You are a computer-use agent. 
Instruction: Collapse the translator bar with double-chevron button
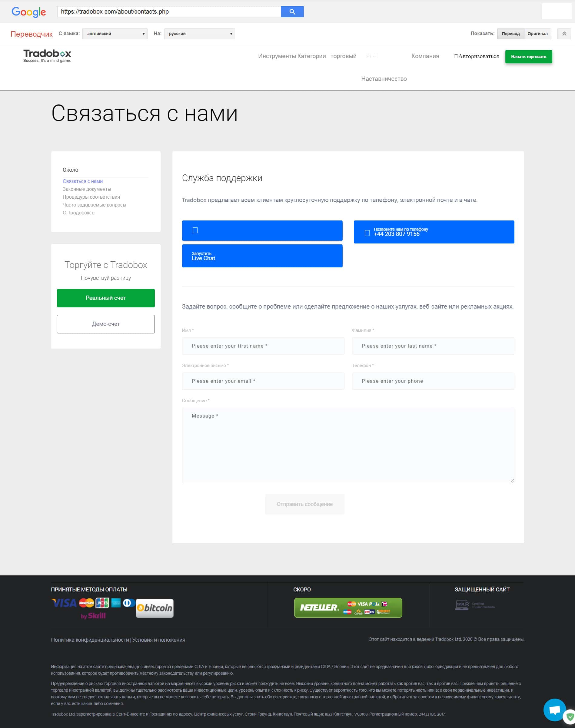(x=564, y=34)
